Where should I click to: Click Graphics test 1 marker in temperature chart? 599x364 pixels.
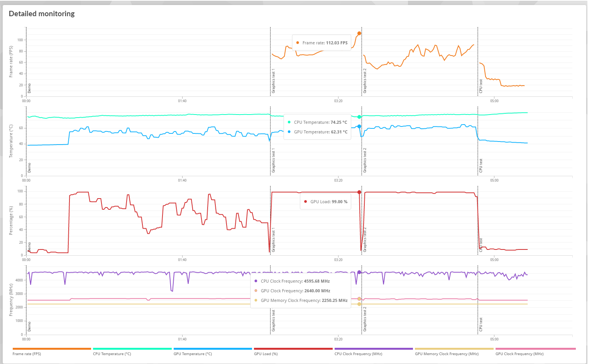tap(273, 160)
